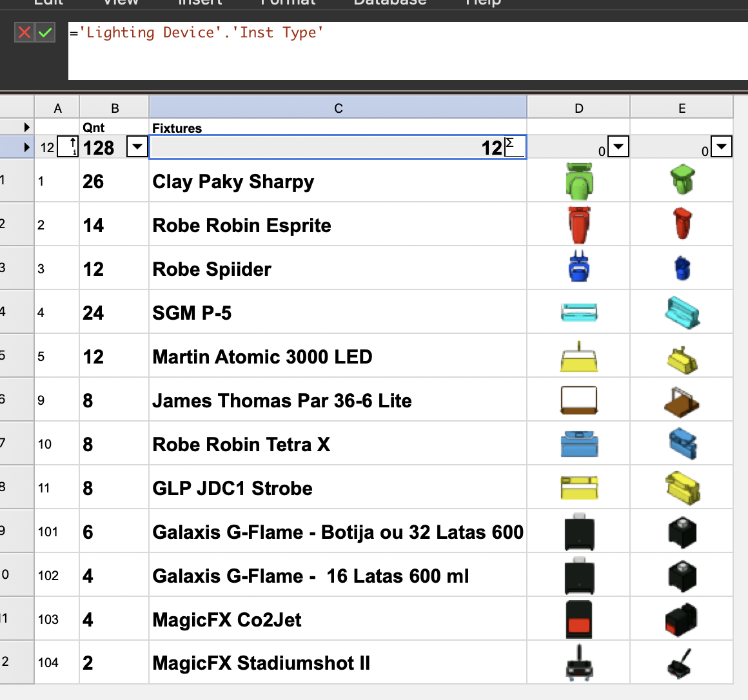Open the Database menu
The width and height of the screenshot is (748, 700).
point(390,3)
